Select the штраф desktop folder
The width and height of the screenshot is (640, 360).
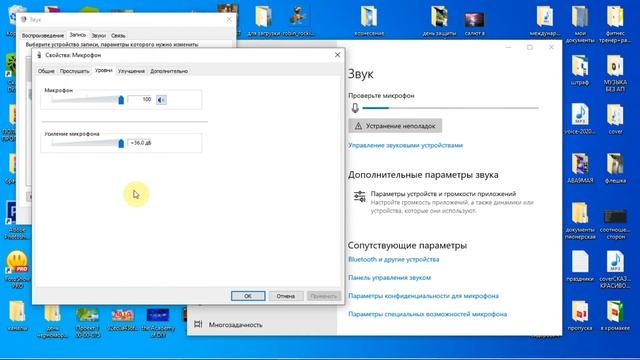[580, 69]
